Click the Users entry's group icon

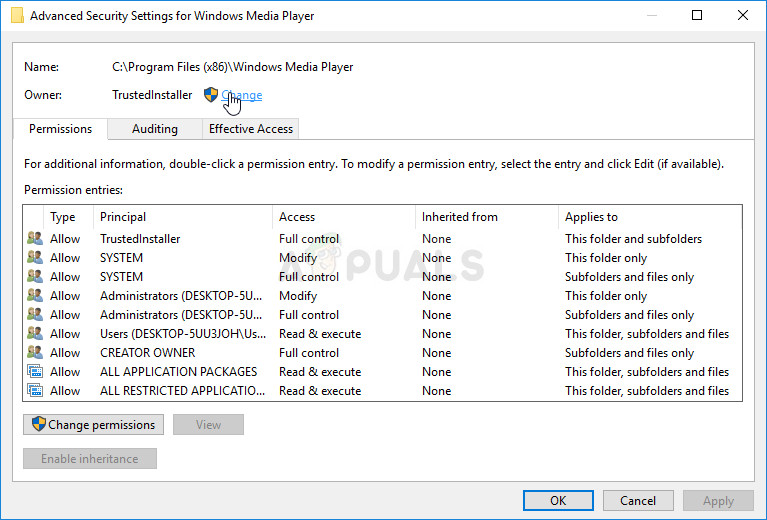click(35, 334)
